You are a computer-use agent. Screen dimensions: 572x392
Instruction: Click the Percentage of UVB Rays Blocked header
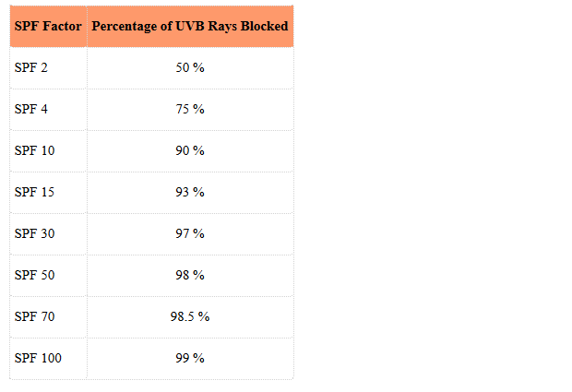(x=190, y=26)
